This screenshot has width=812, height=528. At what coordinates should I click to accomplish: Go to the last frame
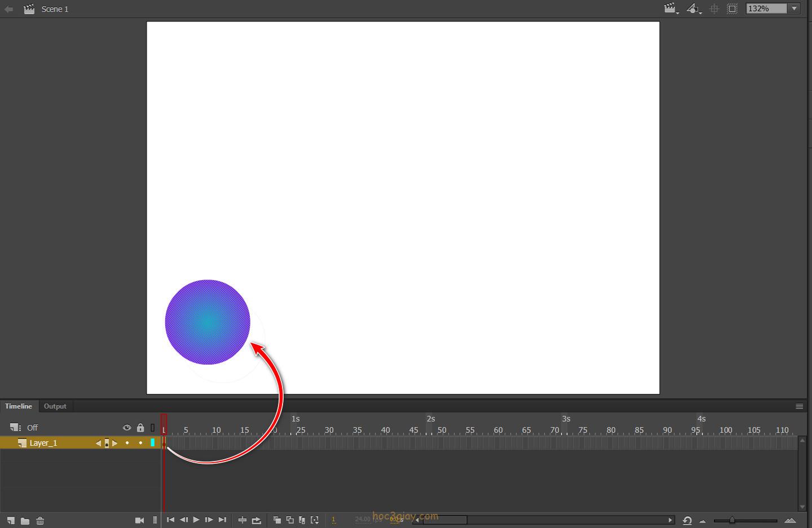tap(222, 520)
